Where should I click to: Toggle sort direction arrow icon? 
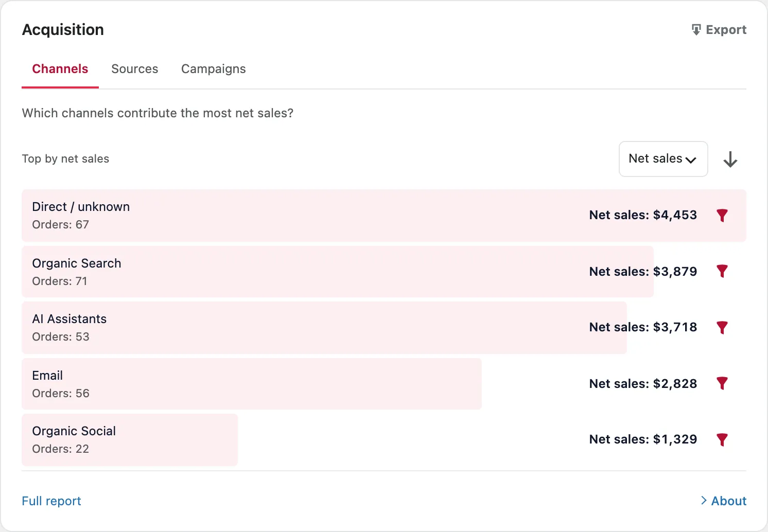tap(730, 159)
